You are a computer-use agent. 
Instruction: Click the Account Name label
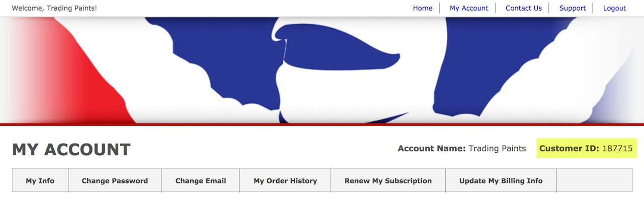pos(432,149)
